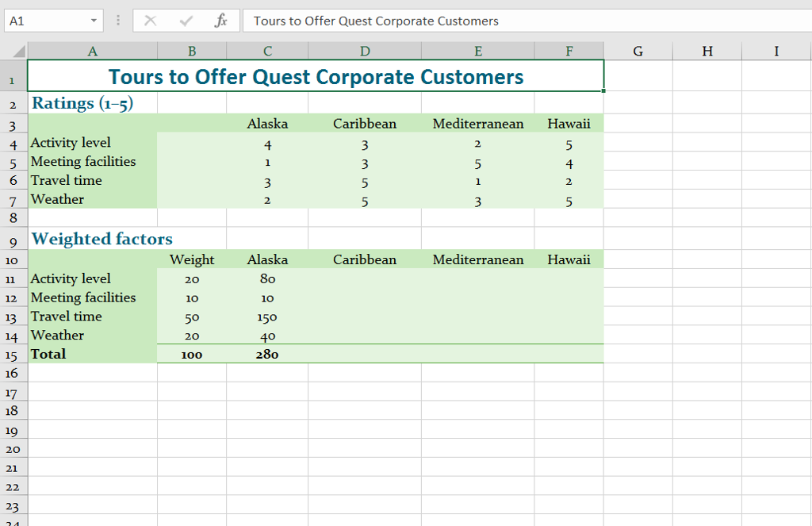Select the Caribbean header in the Weighted factors table

[x=364, y=259]
